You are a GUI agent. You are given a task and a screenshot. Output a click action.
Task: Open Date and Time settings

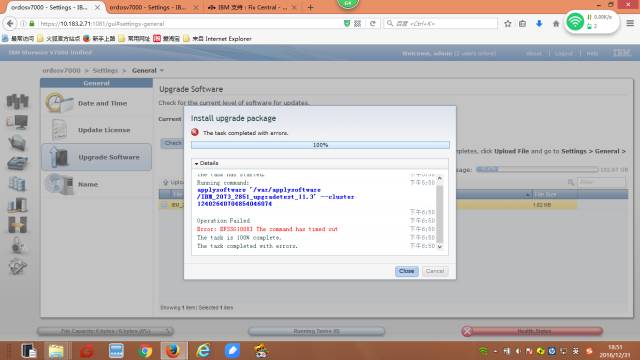tap(97, 103)
